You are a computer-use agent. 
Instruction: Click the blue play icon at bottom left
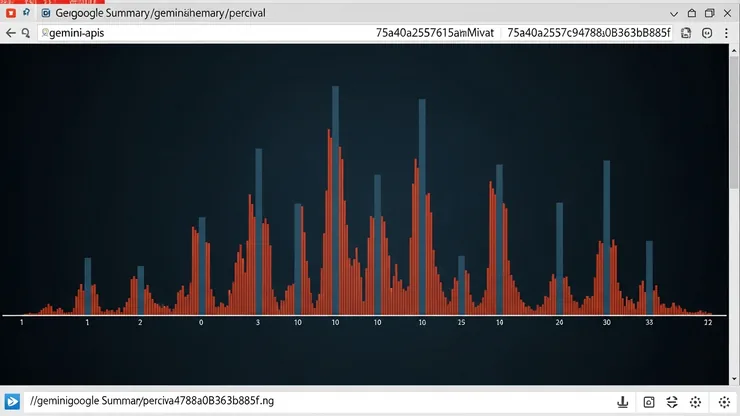coord(13,401)
